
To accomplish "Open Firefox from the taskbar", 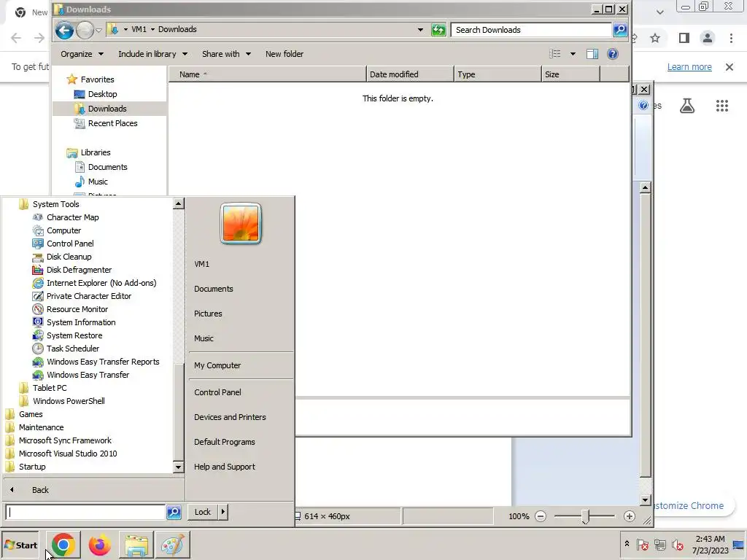I will 99,545.
